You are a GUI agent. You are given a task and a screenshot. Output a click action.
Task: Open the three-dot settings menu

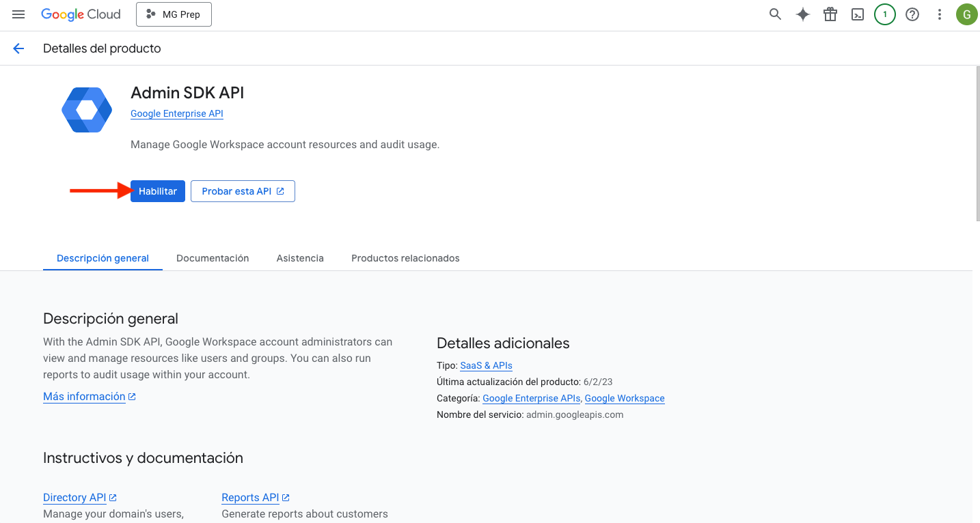tap(940, 14)
